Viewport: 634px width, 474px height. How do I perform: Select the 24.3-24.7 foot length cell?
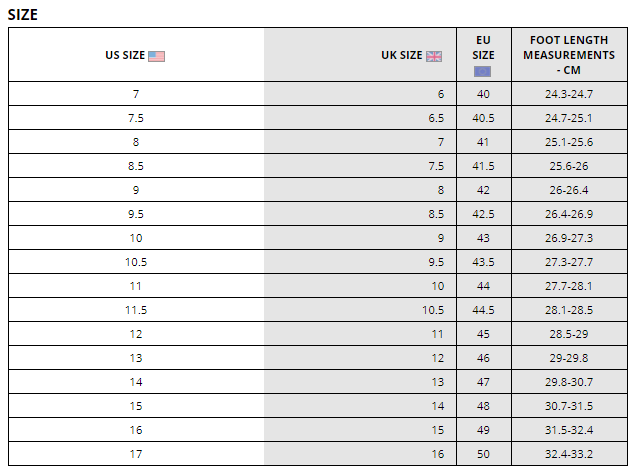tap(568, 94)
